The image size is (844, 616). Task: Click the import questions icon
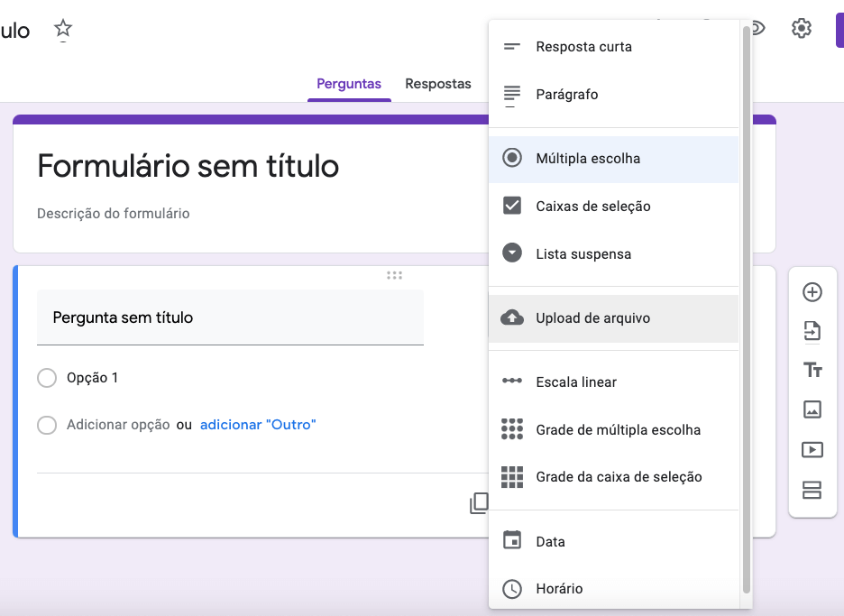(812, 331)
